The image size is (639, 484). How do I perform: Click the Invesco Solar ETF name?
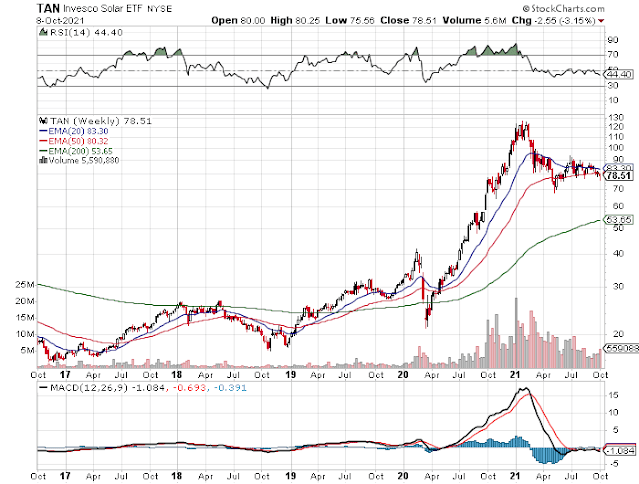point(103,9)
